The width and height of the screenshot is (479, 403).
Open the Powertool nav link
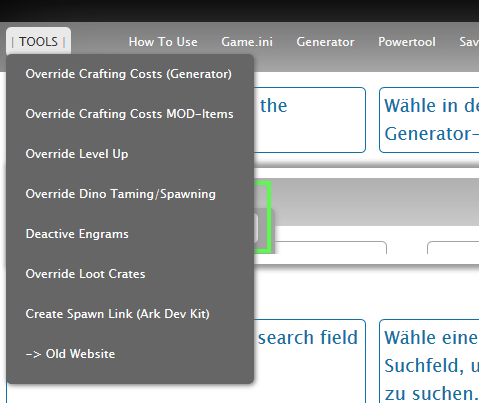(x=407, y=42)
